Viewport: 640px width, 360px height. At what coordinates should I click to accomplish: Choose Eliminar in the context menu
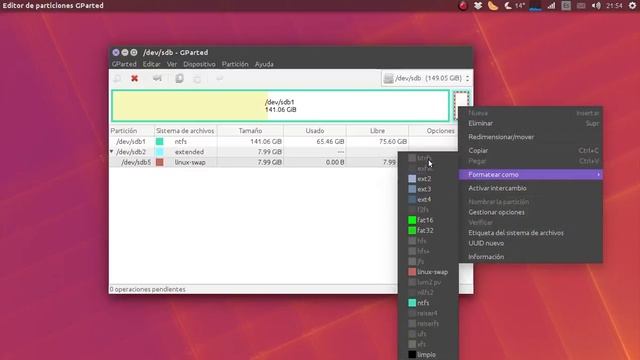530,123
